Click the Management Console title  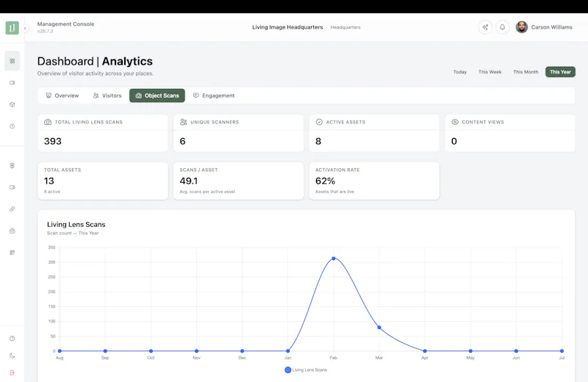tap(65, 24)
